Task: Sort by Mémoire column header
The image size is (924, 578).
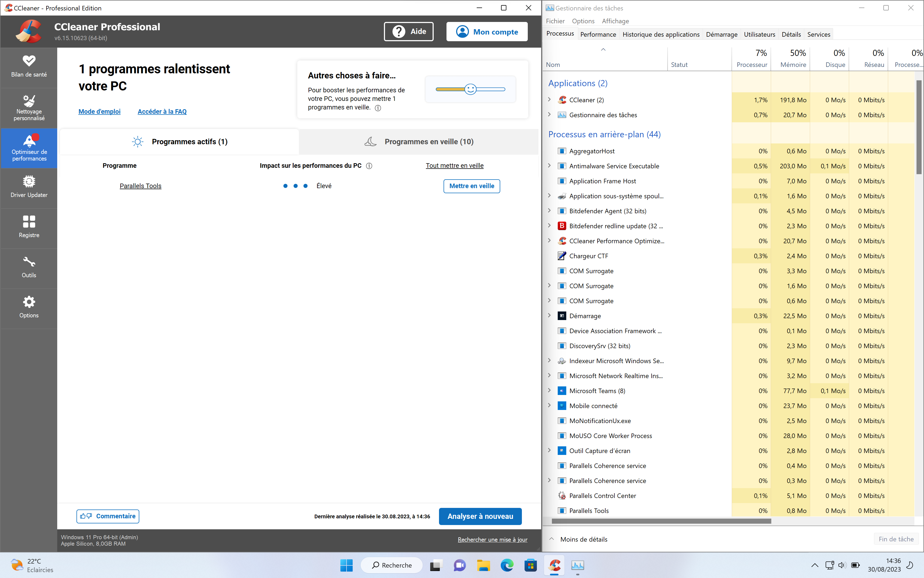Action: (x=790, y=59)
